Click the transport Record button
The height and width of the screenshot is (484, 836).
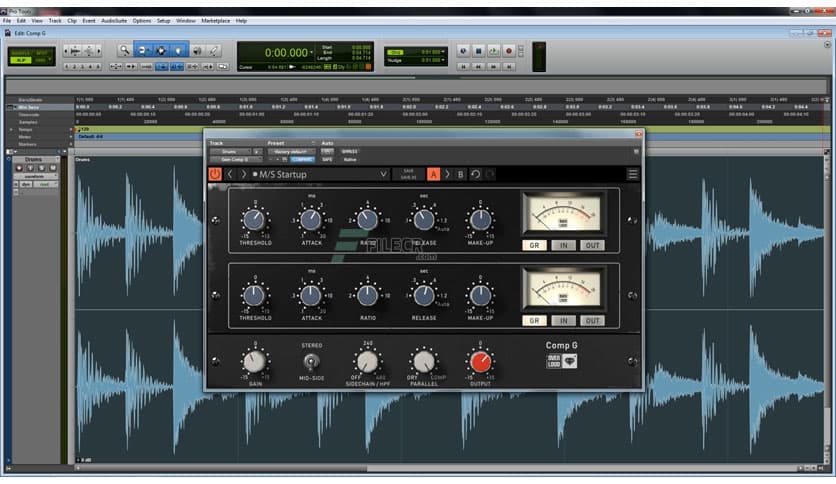coord(509,51)
